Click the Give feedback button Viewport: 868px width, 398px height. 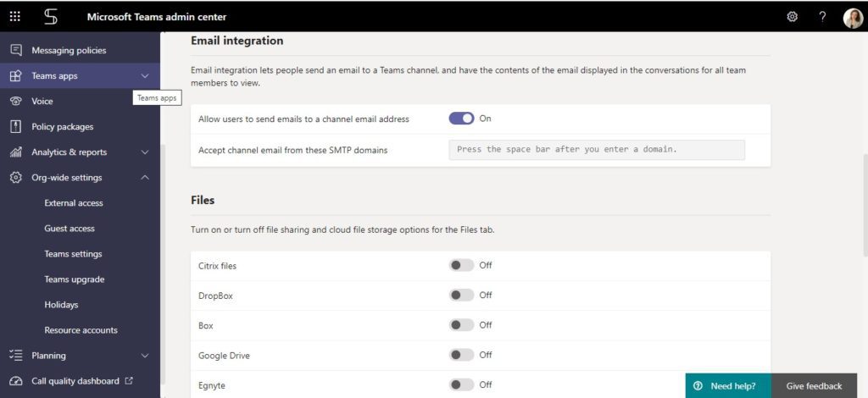pyautogui.click(x=814, y=386)
